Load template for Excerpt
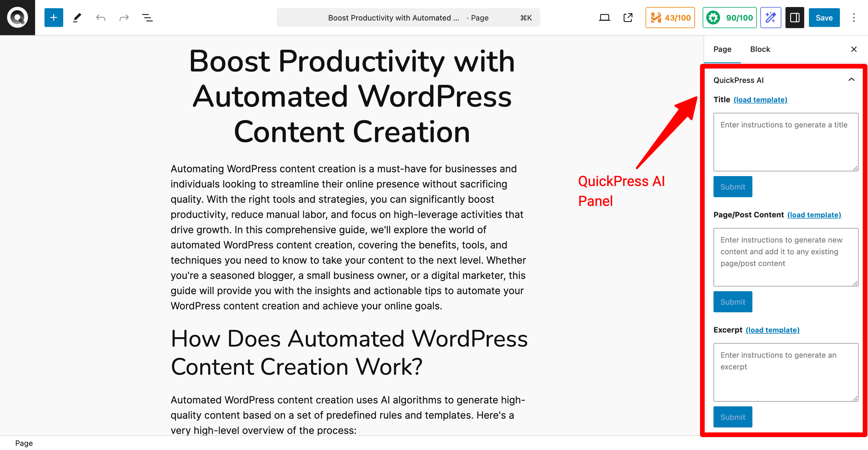The height and width of the screenshot is (450, 868). pyautogui.click(x=772, y=330)
